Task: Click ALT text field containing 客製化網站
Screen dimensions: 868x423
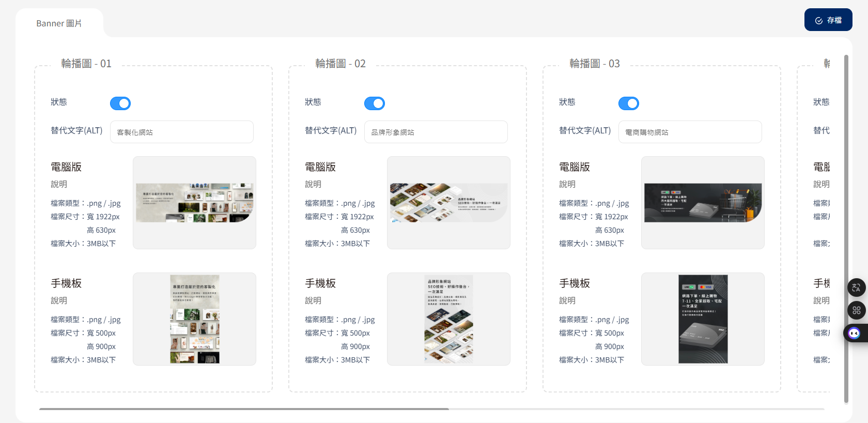Action: tap(181, 132)
